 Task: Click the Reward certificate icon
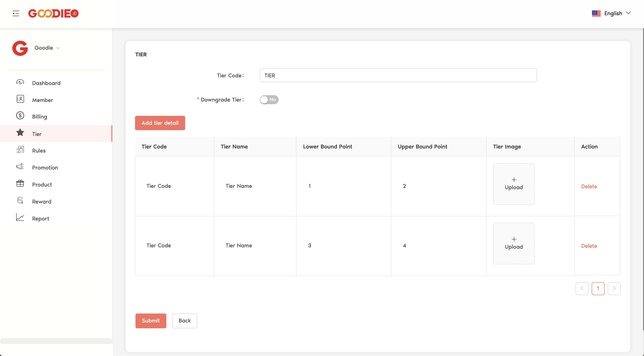pyautogui.click(x=20, y=201)
